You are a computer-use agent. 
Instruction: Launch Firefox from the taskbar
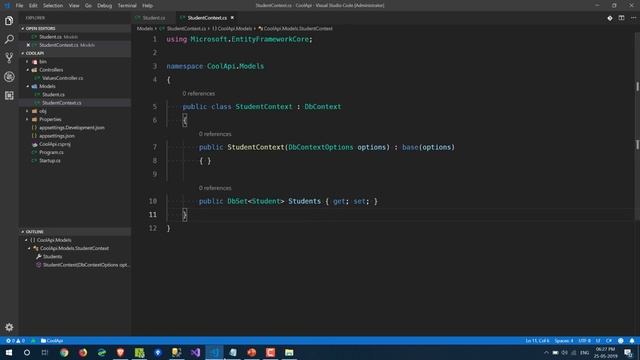[x=83, y=353]
